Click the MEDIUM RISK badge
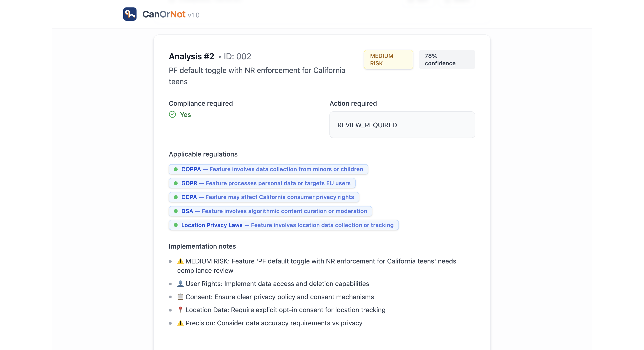 [388, 59]
